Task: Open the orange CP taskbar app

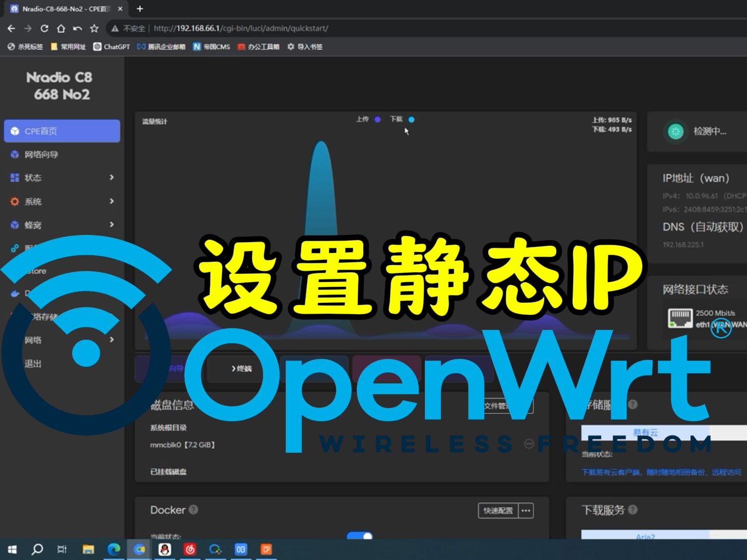Action: click(x=266, y=549)
